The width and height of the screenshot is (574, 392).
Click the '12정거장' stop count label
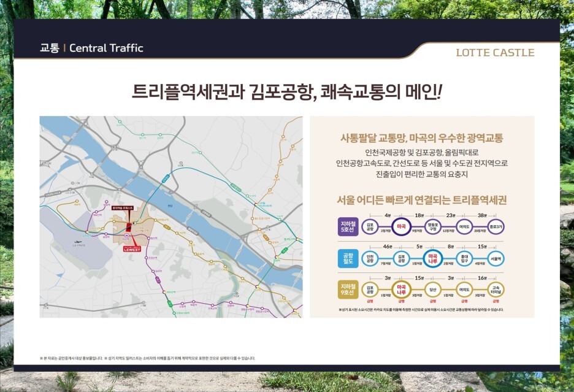click(x=448, y=231)
